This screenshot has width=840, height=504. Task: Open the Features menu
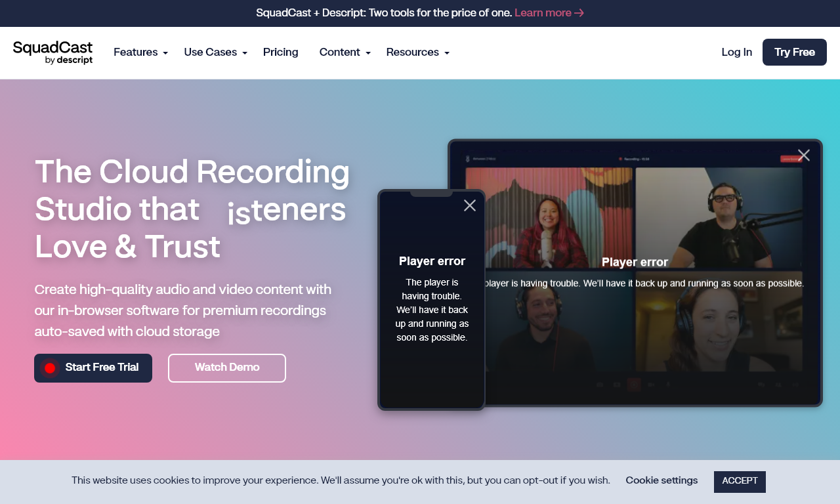136,52
